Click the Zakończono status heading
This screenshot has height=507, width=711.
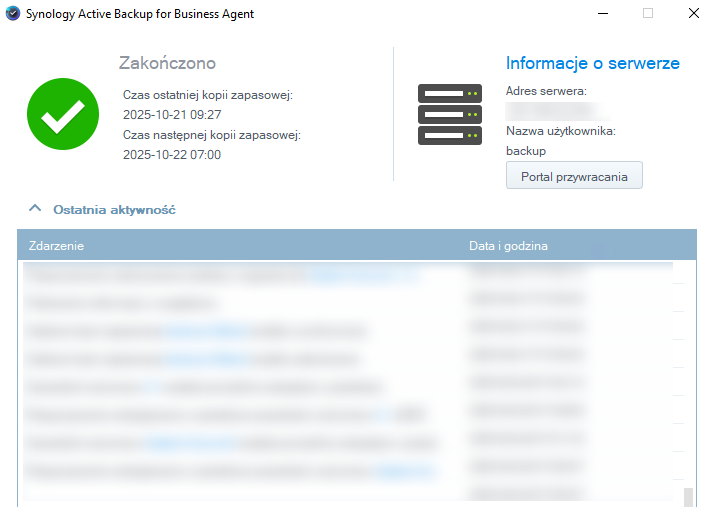[167, 64]
